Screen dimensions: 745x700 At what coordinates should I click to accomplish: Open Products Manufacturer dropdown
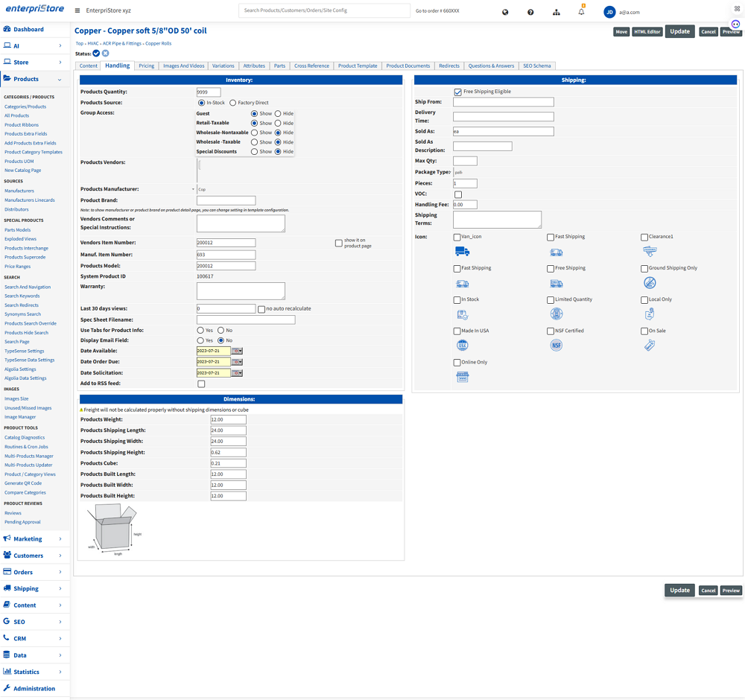[194, 189]
